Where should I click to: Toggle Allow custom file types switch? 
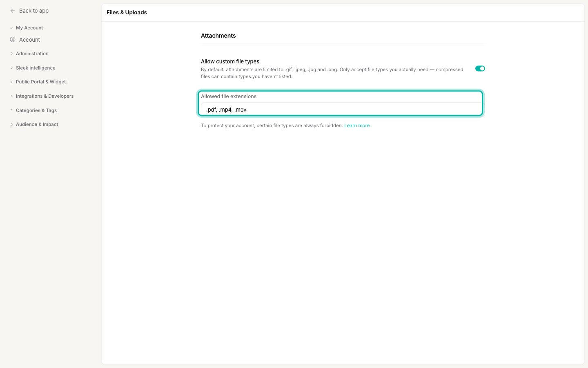(480, 68)
